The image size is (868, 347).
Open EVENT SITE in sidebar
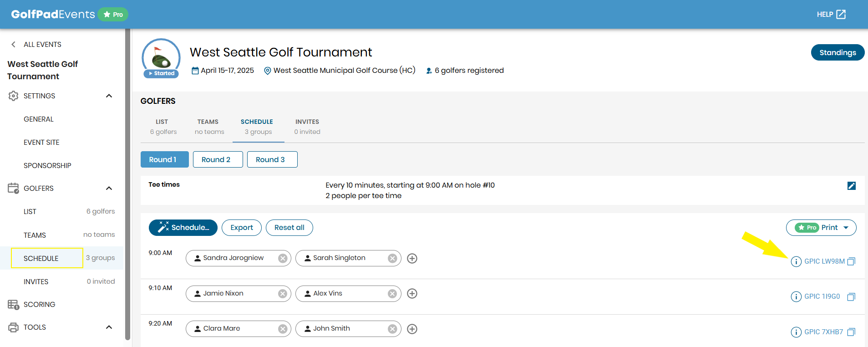(41, 142)
